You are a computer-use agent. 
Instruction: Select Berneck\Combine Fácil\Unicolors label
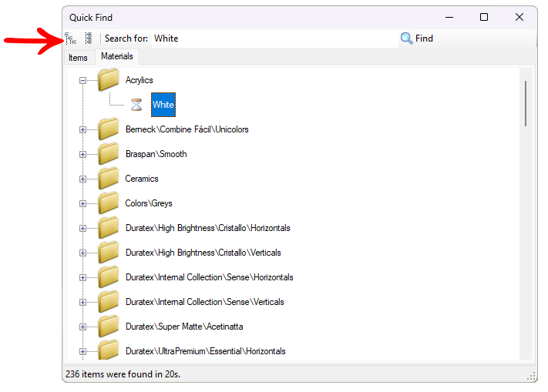187,129
